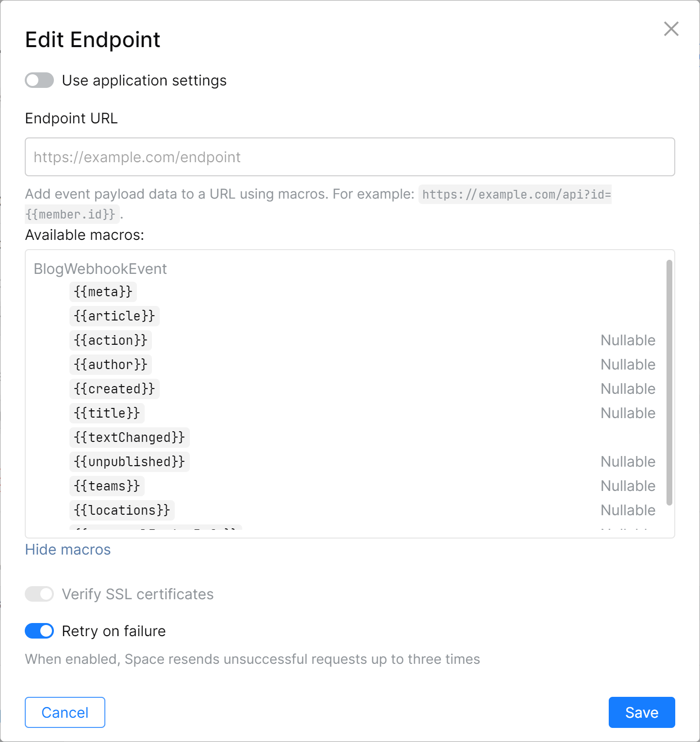The width and height of the screenshot is (700, 742).
Task: Toggle Verify SSL certificates switch
Action: (39, 594)
